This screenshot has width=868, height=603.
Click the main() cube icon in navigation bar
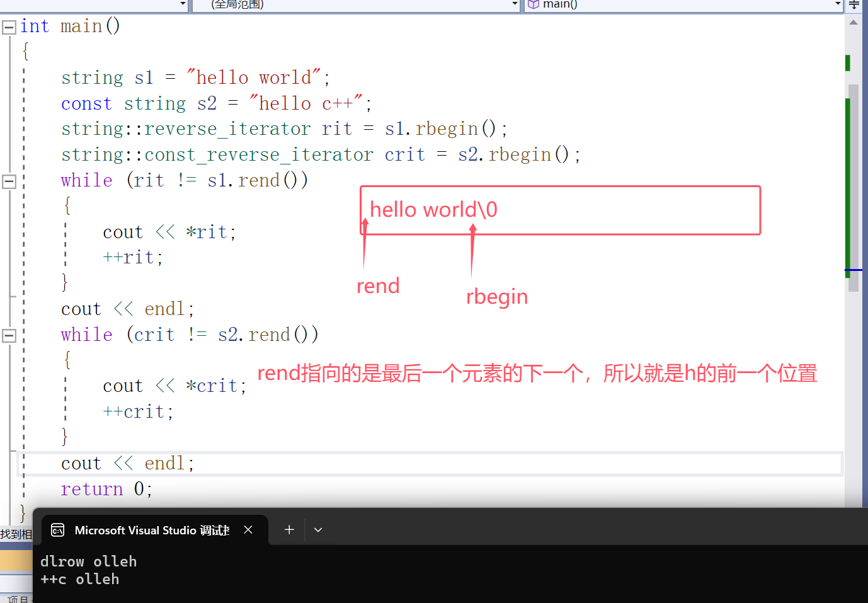coord(534,4)
